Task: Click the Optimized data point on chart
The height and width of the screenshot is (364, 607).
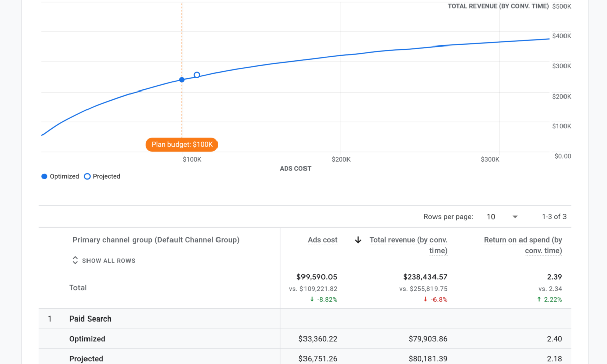Action: [x=182, y=80]
